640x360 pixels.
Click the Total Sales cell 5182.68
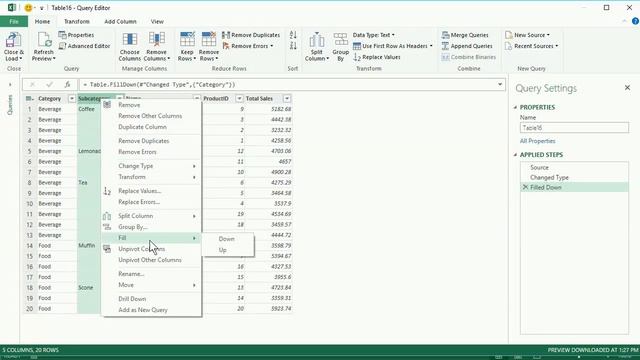tap(268, 109)
